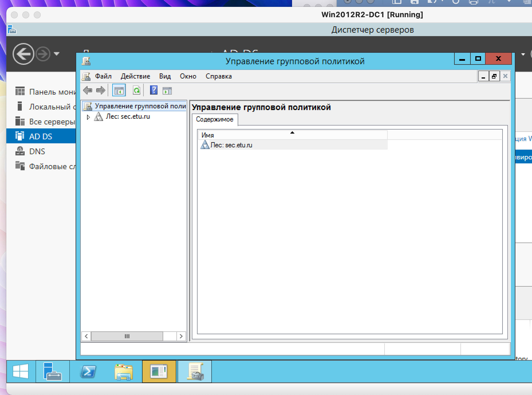Image resolution: width=532 pixels, height=395 pixels.
Task: Open the Справка menu
Action: 219,76
